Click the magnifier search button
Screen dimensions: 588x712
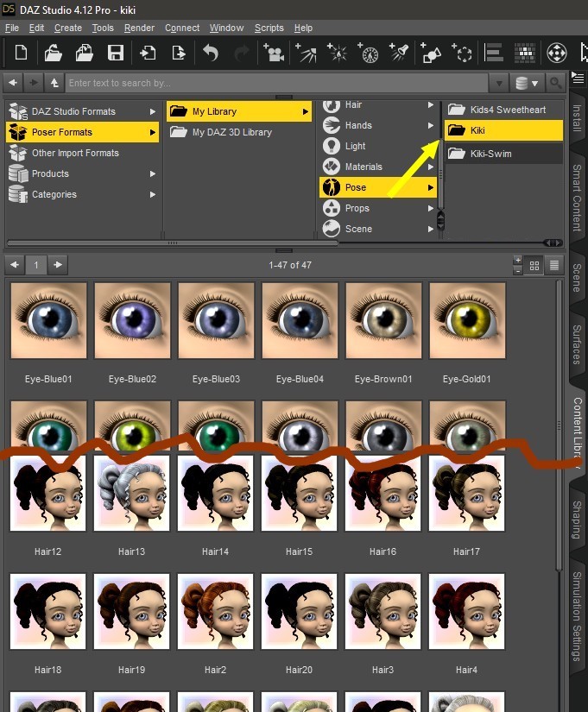(555, 83)
